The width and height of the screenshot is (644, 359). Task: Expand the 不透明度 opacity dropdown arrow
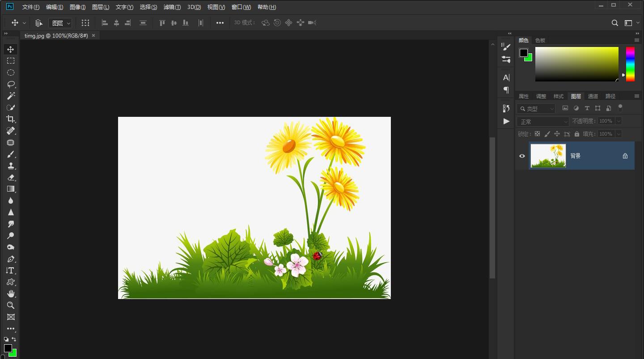[619, 121]
